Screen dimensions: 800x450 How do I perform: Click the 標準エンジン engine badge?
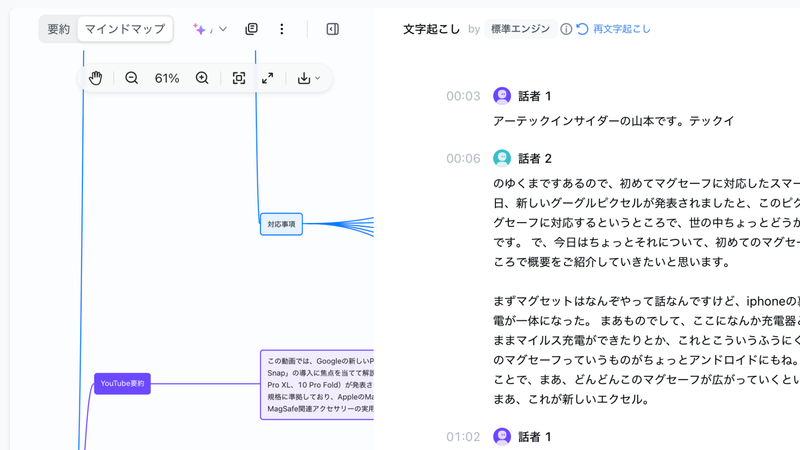tap(520, 29)
